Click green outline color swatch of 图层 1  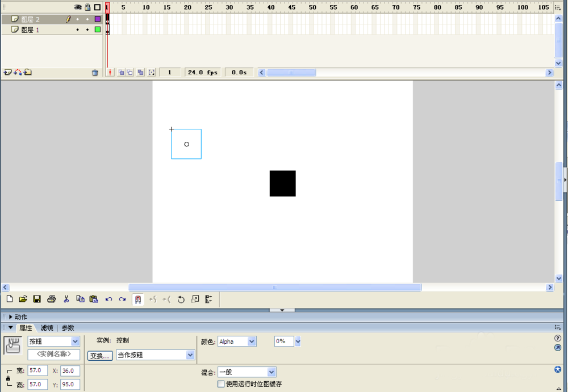98,29
